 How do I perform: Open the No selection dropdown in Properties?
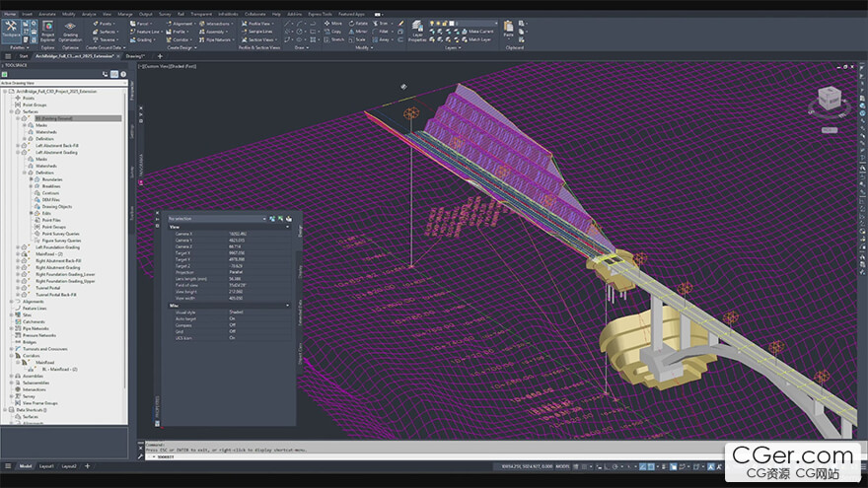click(x=217, y=219)
